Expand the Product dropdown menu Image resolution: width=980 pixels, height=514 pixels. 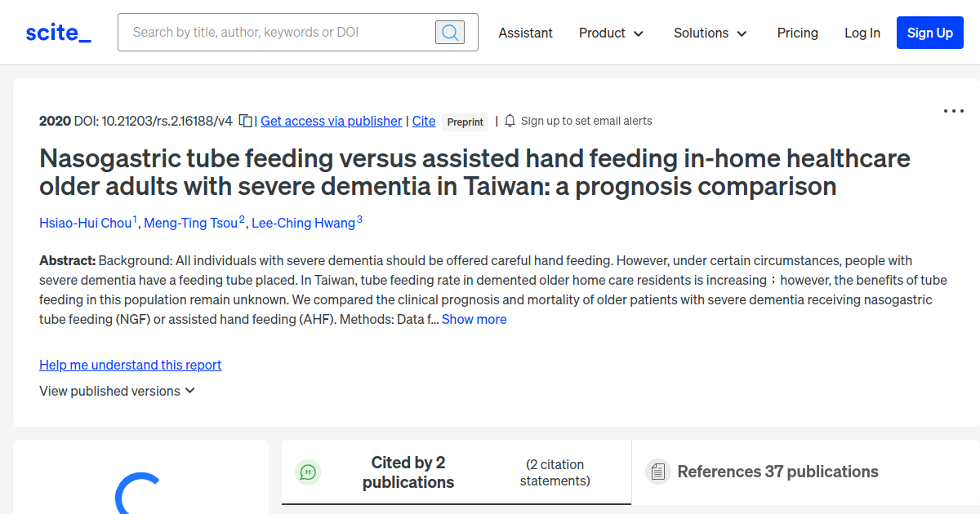[611, 33]
